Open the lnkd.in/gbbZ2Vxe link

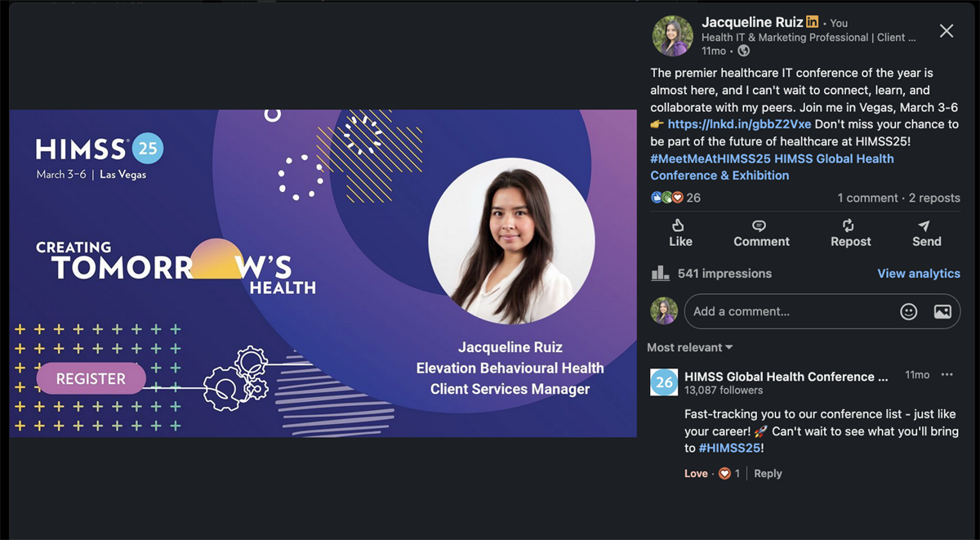pos(740,124)
